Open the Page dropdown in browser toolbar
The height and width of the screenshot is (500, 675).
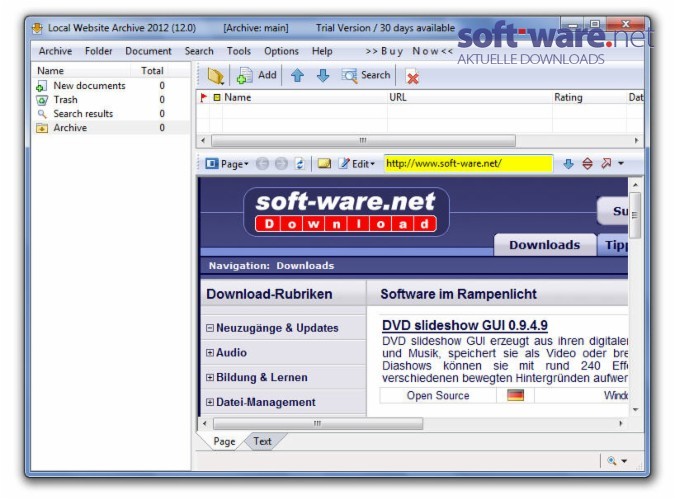(x=227, y=164)
